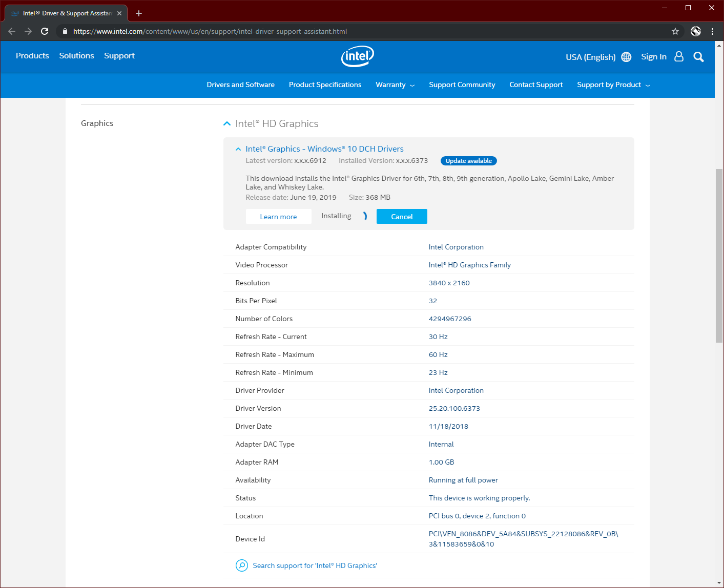The height and width of the screenshot is (588, 724).
Task: Open the site search magnifier icon
Action: pos(698,57)
